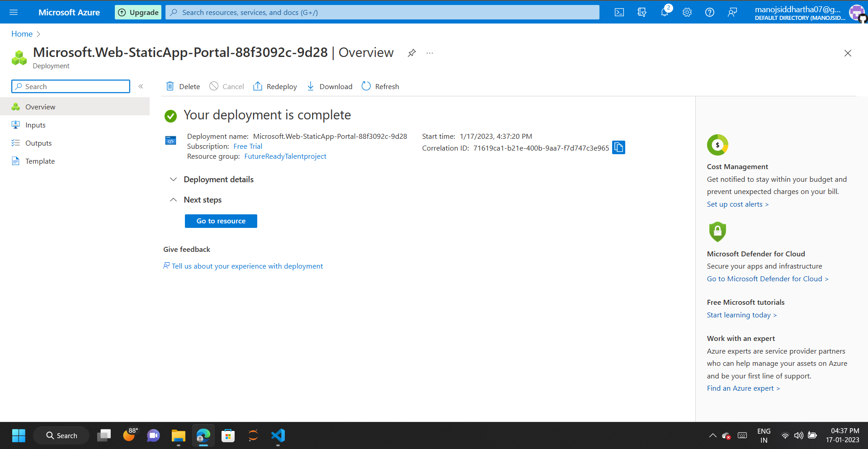Pin deployment overview to dashboard
The width and height of the screenshot is (868, 449).
[x=411, y=53]
